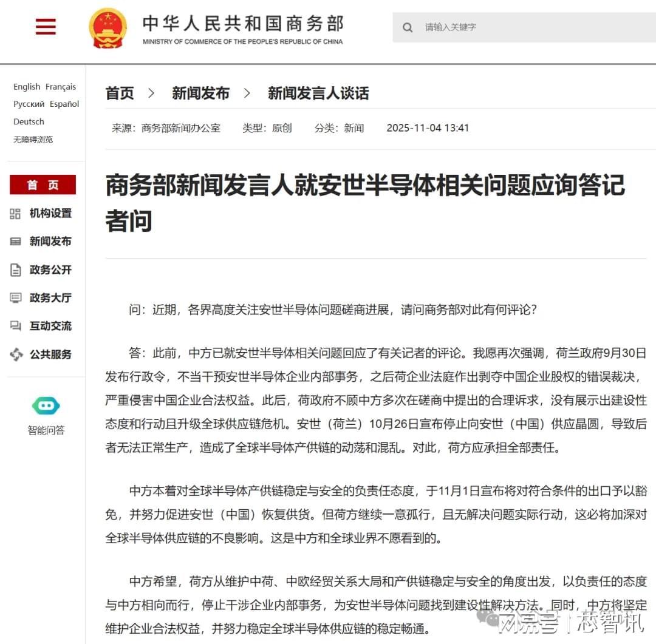Click the 公共服务 icon
The height and width of the screenshot is (644, 656).
click(16, 354)
